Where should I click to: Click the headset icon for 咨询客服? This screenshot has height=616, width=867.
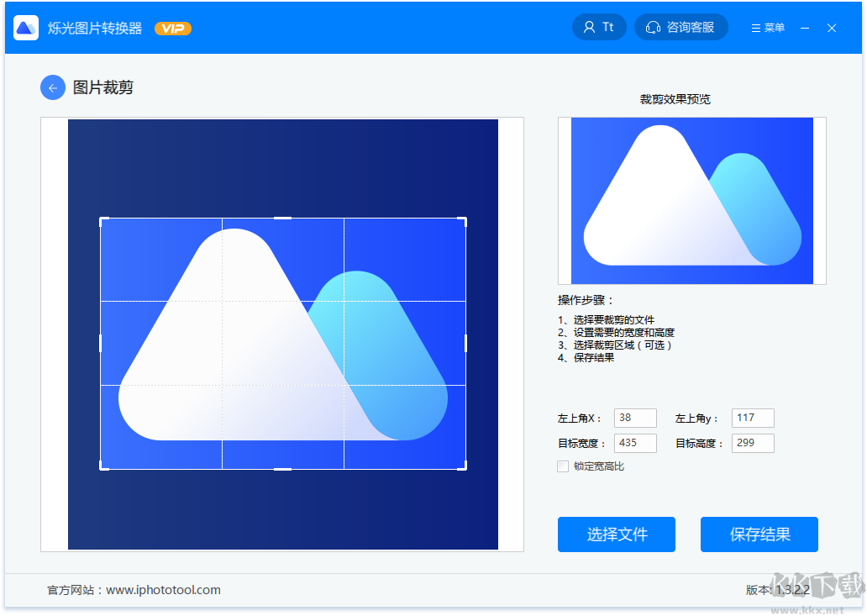654,27
